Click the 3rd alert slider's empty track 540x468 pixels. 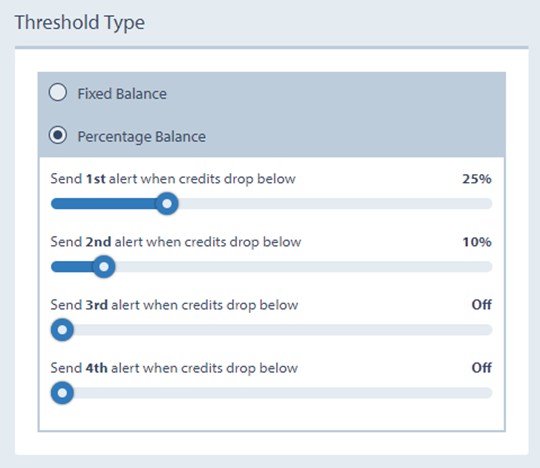tap(283, 330)
